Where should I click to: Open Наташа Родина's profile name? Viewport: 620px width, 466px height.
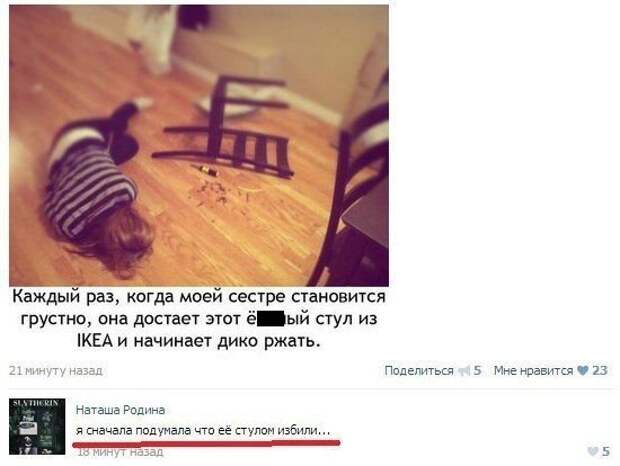[x=120, y=410]
